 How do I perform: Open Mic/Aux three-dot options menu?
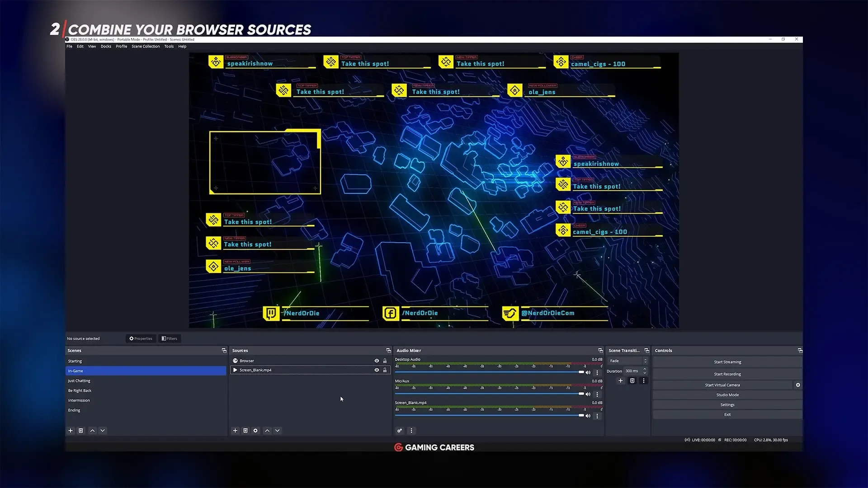click(597, 394)
